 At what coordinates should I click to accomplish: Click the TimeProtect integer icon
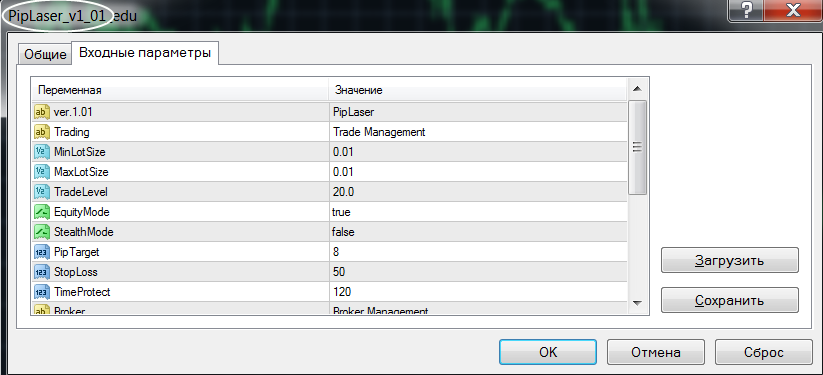pyautogui.click(x=41, y=291)
